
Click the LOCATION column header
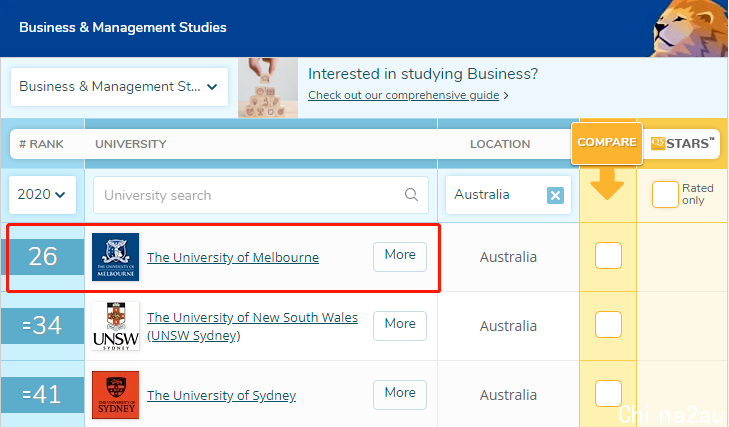[x=500, y=144]
